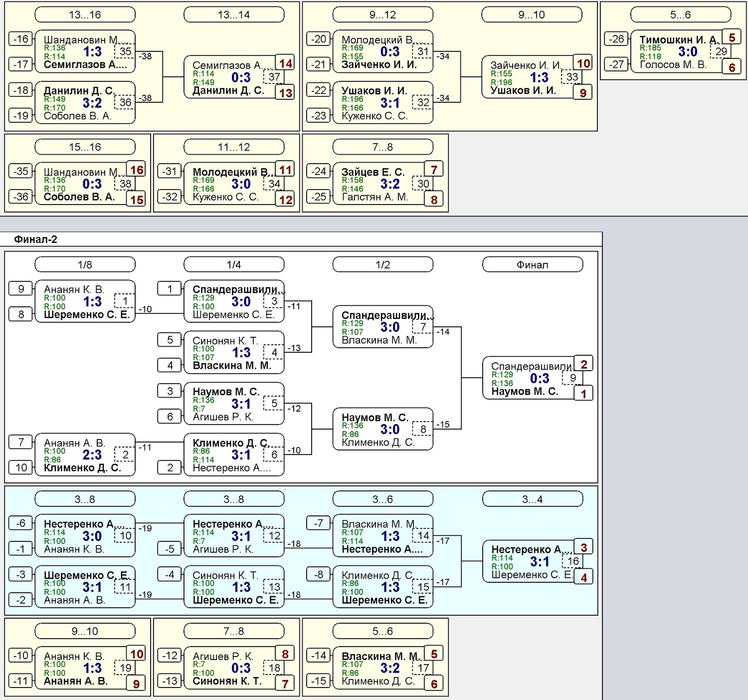This screenshot has width=748, height=700.
Task: Select the 13...16 round header
Action: (x=85, y=15)
